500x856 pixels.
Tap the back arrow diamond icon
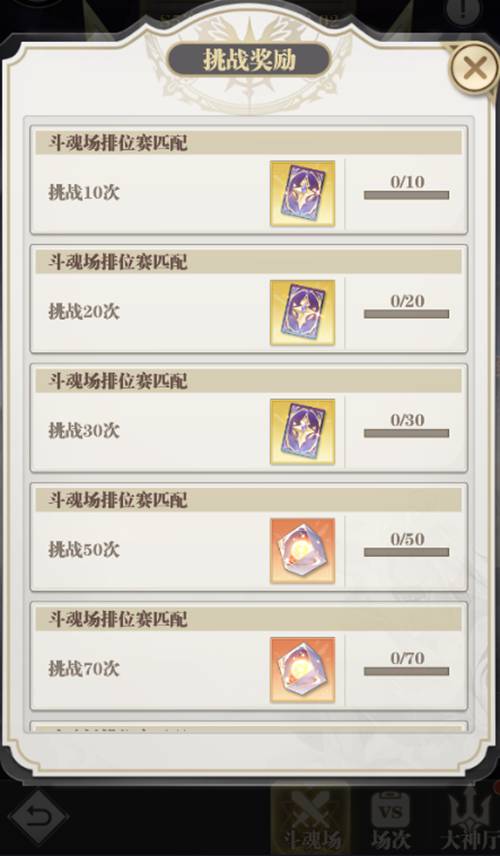[x=39, y=817]
